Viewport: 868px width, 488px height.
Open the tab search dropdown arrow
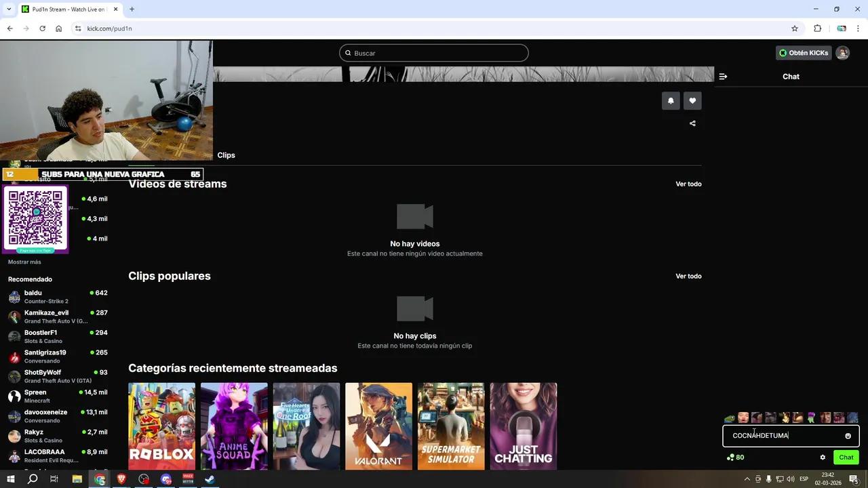point(9,9)
